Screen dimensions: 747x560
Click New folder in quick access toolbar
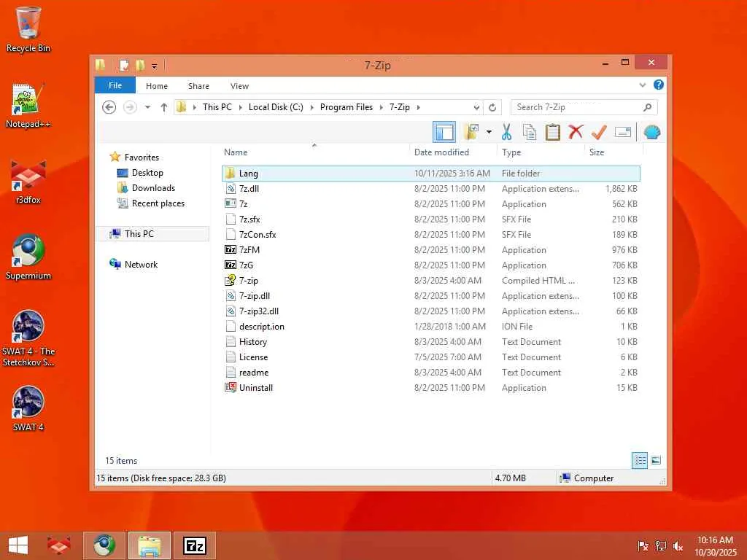click(x=140, y=65)
